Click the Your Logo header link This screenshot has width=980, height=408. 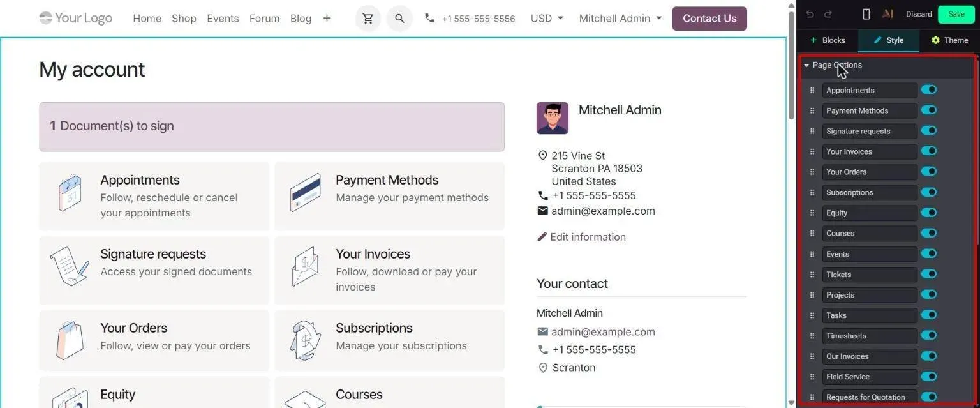(x=75, y=18)
